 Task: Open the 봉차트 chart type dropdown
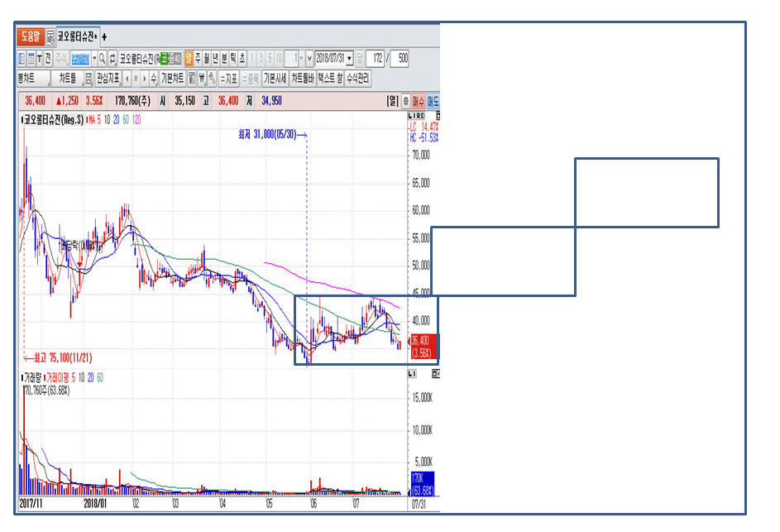[31, 79]
